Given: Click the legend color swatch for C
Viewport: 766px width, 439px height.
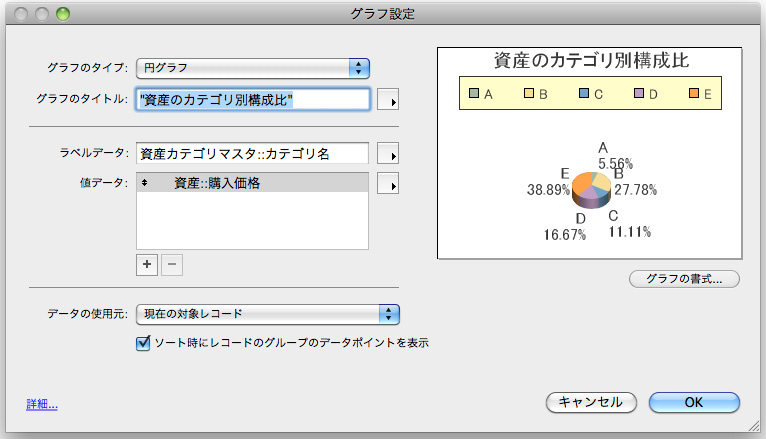Looking at the screenshot, I should (584, 95).
